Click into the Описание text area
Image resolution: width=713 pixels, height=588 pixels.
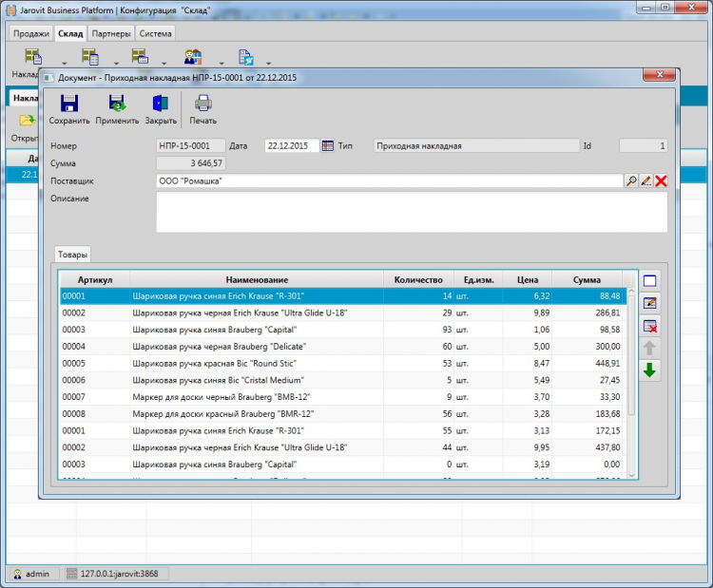click(x=411, y=212)
